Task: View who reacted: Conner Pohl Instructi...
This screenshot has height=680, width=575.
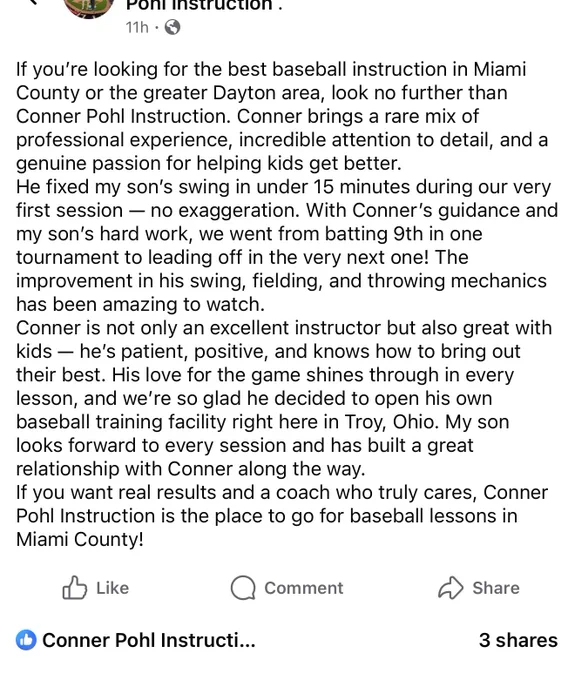Action: click(149, 641)
